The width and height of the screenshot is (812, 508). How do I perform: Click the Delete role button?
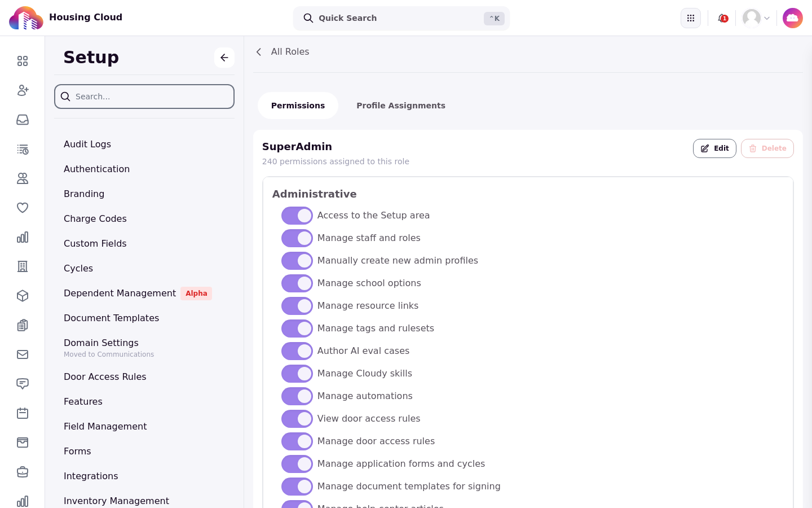tap(767, 148)
